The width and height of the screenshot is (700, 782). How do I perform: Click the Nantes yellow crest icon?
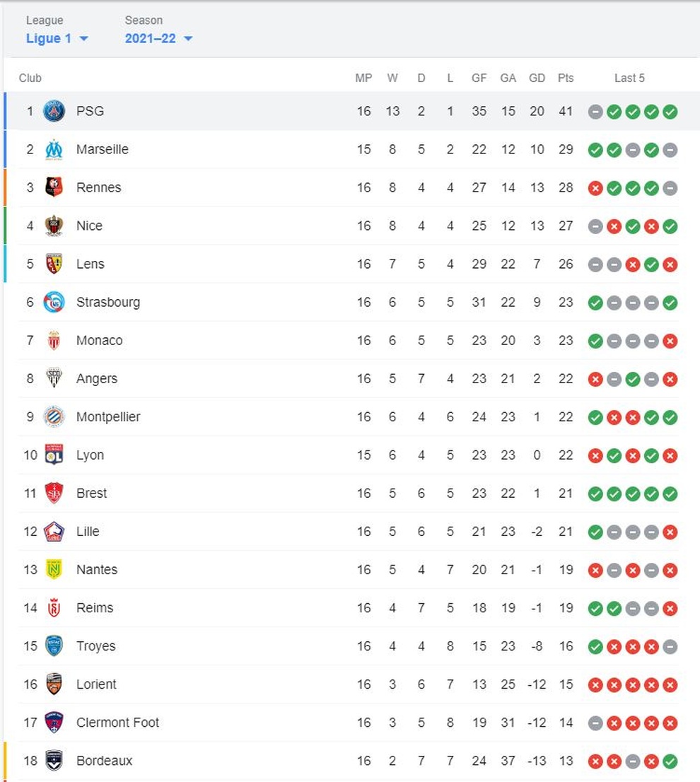click(x=54, y=570)
